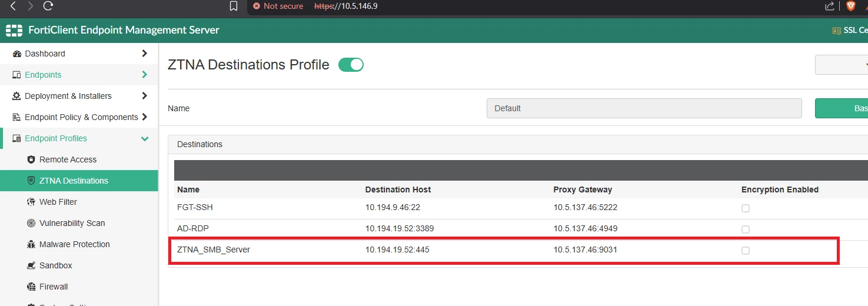Click the Destinations section header
The width and height of the screenshot is (868, 306).
pos(200,144)
